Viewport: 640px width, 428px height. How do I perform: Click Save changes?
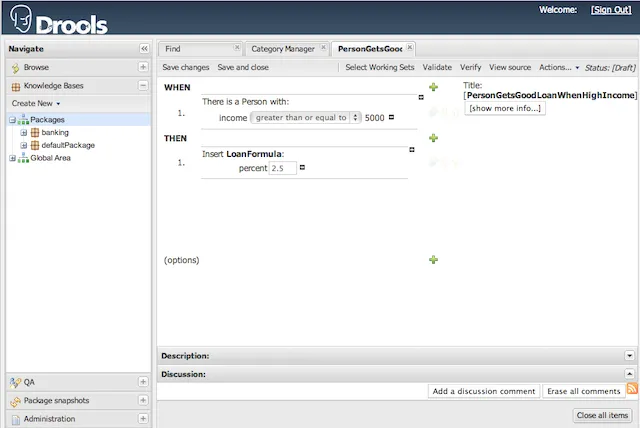(186, 67)
